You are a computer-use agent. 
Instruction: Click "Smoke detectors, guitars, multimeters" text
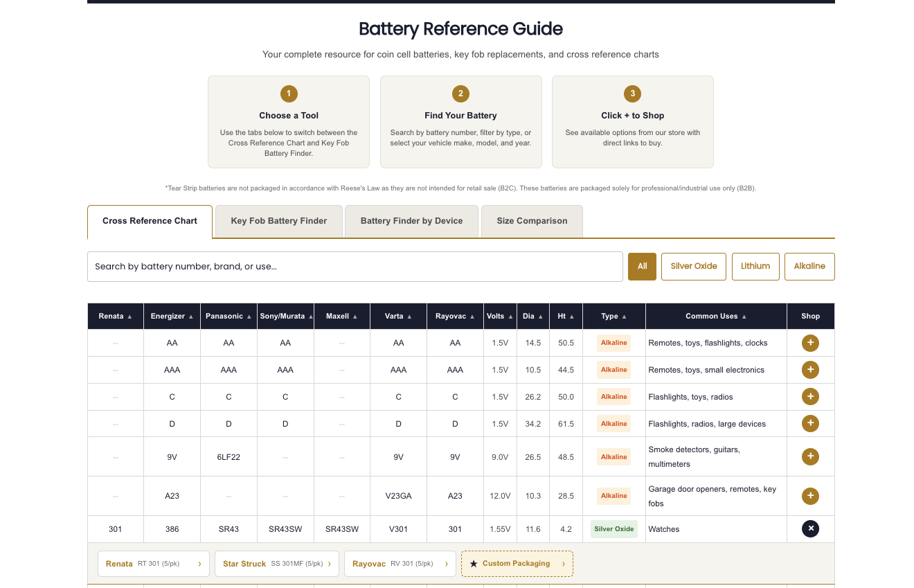[695, 457]
